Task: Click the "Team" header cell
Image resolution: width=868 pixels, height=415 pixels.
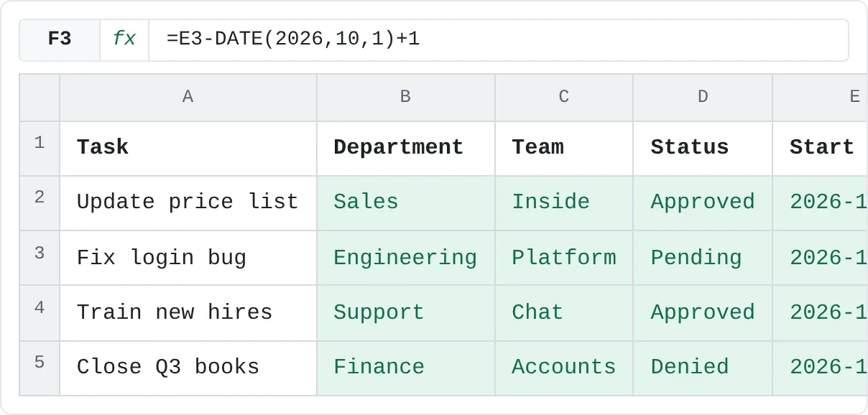Action: (564, 149)
